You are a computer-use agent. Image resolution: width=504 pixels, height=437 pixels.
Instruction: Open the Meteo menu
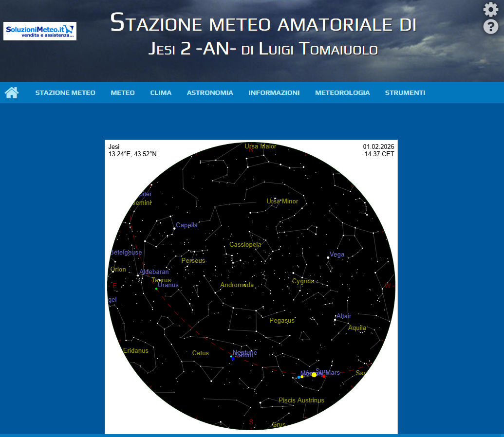123,92
